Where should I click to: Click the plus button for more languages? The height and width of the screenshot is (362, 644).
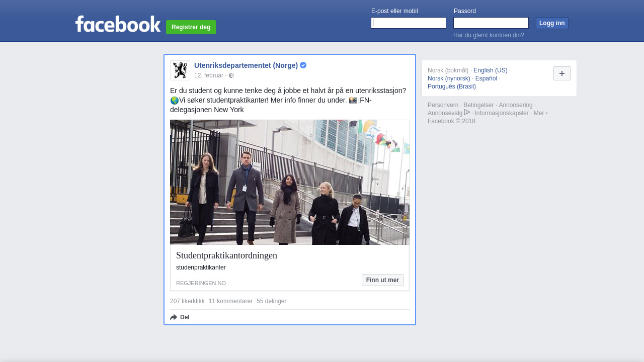[561, 73]
